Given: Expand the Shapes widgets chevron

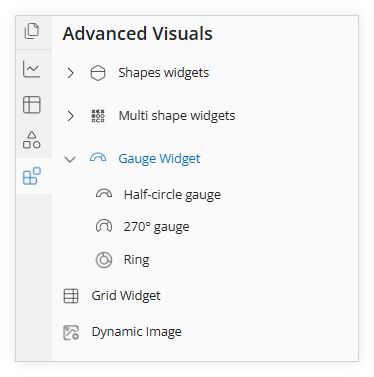Looking at the screenshot, I should click(70, 73).
